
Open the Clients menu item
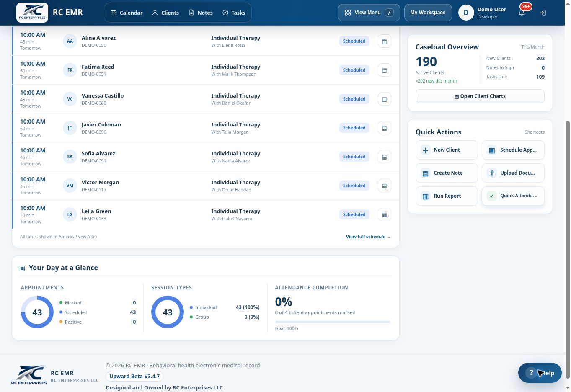pos(165,13)
